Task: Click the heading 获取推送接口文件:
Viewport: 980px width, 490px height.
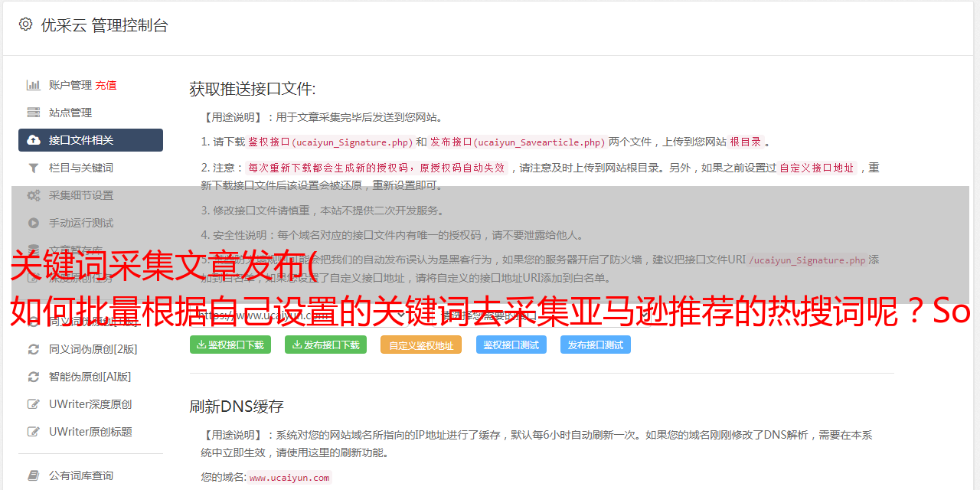Action: 253,89
